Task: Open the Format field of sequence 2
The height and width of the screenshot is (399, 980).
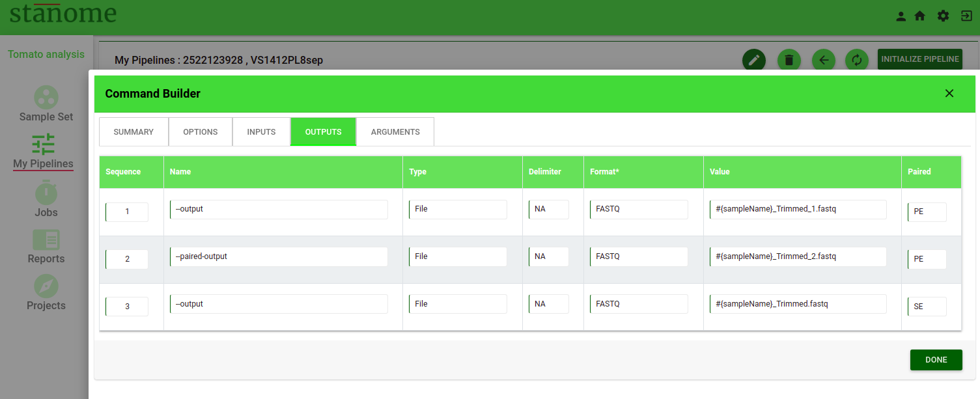Action: 639,256
